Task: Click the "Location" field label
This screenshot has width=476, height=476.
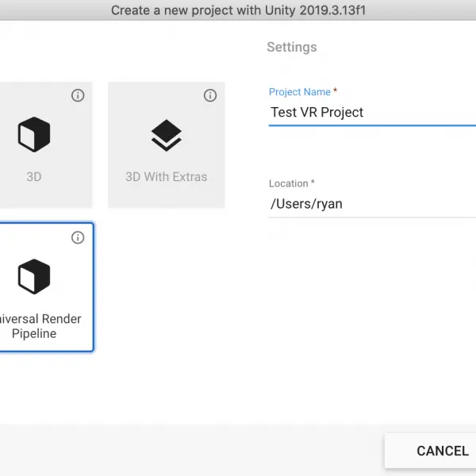Action: pyautogui.click(x=289, y=183)
